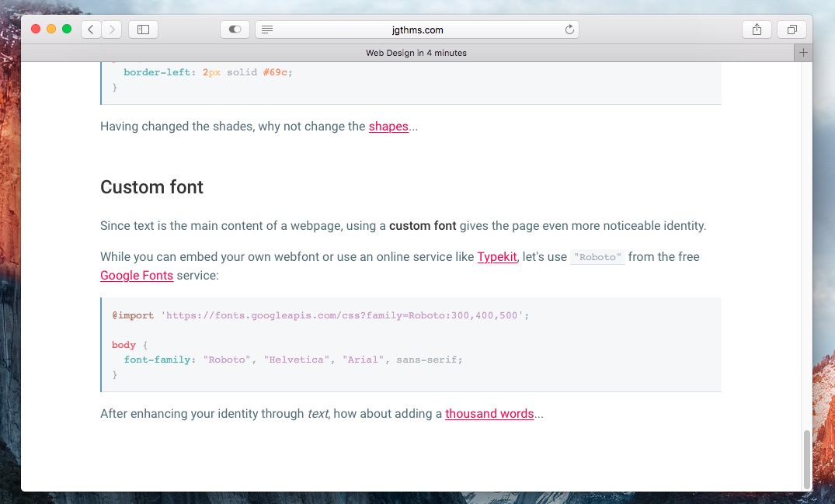
Task: Open a new tab with the plus button
Action: click(x=803, y=53)
